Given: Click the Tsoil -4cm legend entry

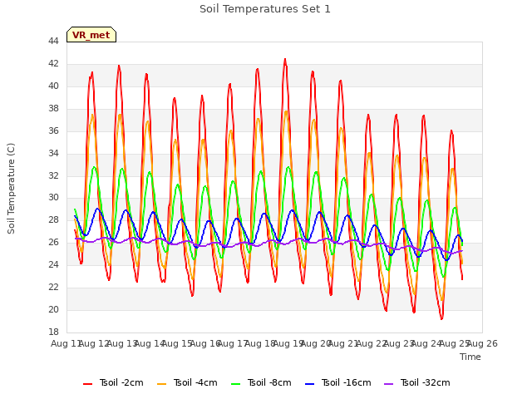Looking at the screenshot, I should coord(187,382).
